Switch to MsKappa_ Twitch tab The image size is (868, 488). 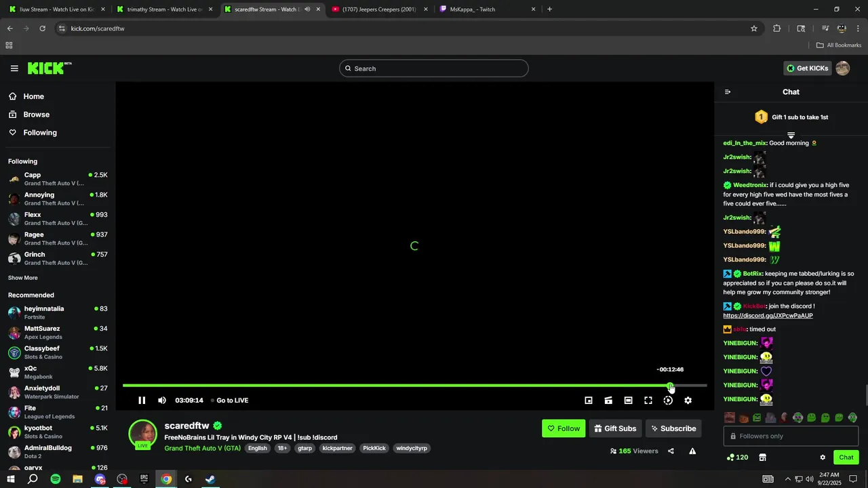click(488, 9)
